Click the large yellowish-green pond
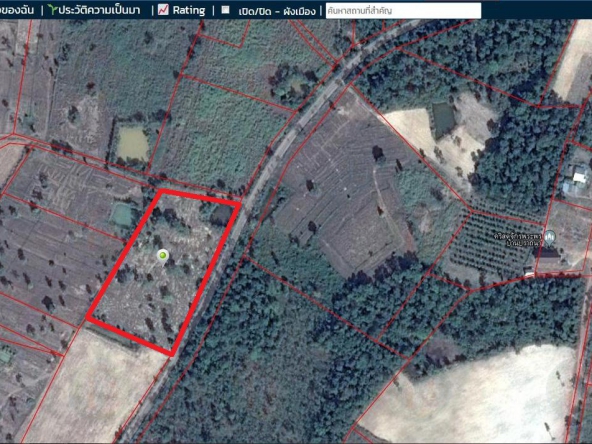The width and height of the screenshot is (592, 444). coord(132,143)
